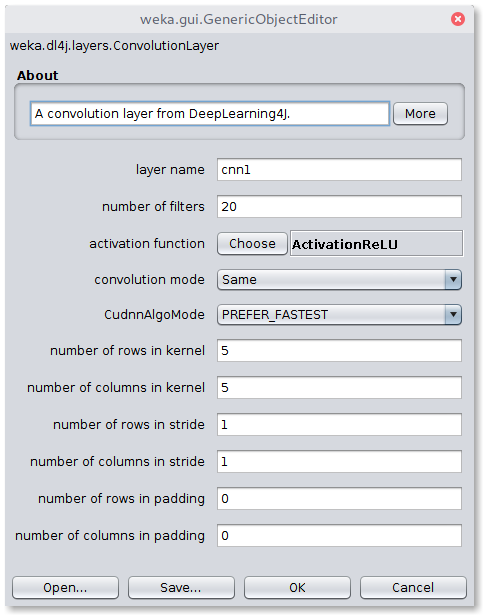This screenshot has width=483, height=615.
Task: Open the convolution mode dropdown arrow
Action: click(453, 280)
